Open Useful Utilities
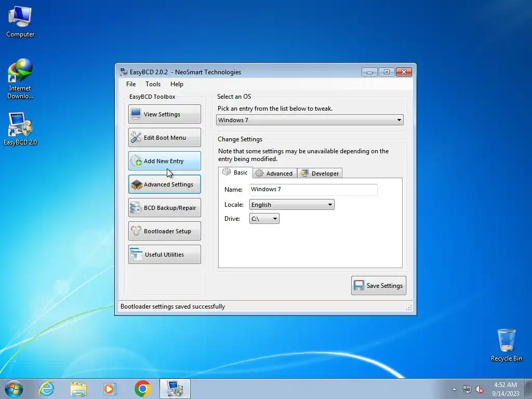 (x=165, y=255)
